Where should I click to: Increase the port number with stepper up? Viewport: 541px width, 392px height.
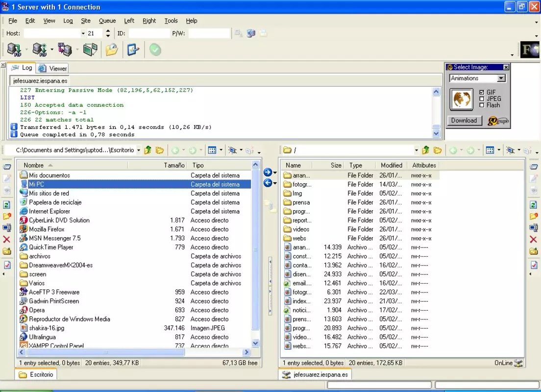click(x=108, y=31)
